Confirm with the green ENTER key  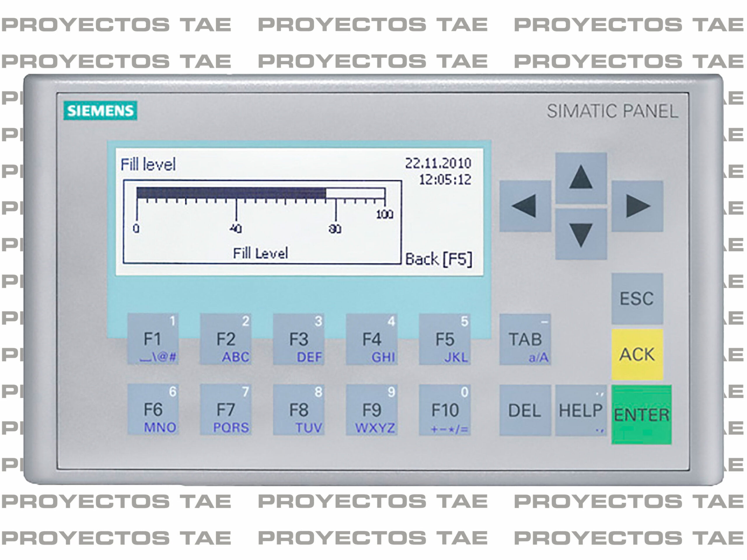pyautogui.click(x=641, y=414)
